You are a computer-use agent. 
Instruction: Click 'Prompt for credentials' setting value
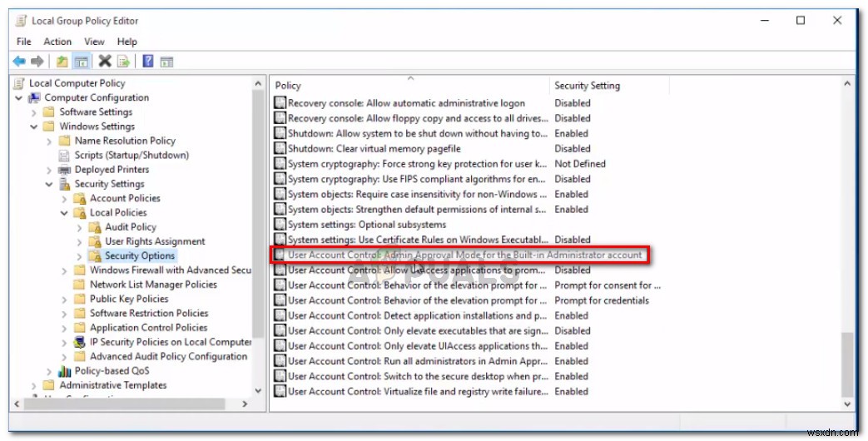coord(602,300)
